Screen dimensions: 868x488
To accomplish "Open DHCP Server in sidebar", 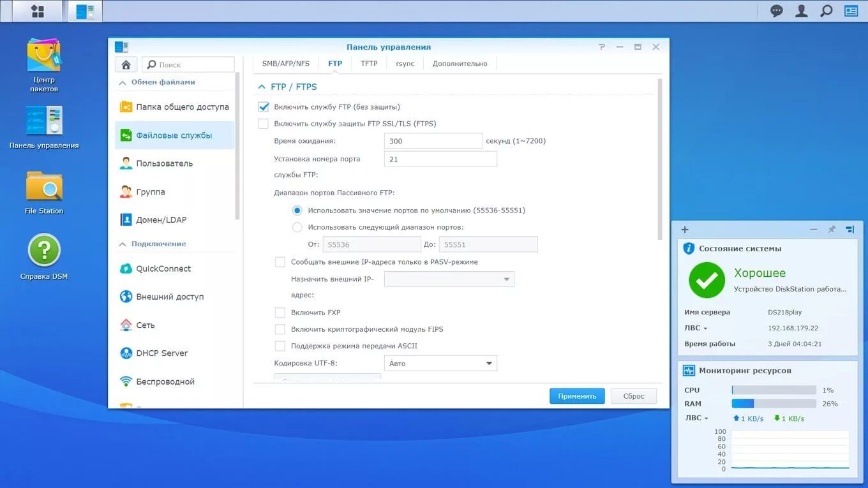I will click(x=174, y=353).
